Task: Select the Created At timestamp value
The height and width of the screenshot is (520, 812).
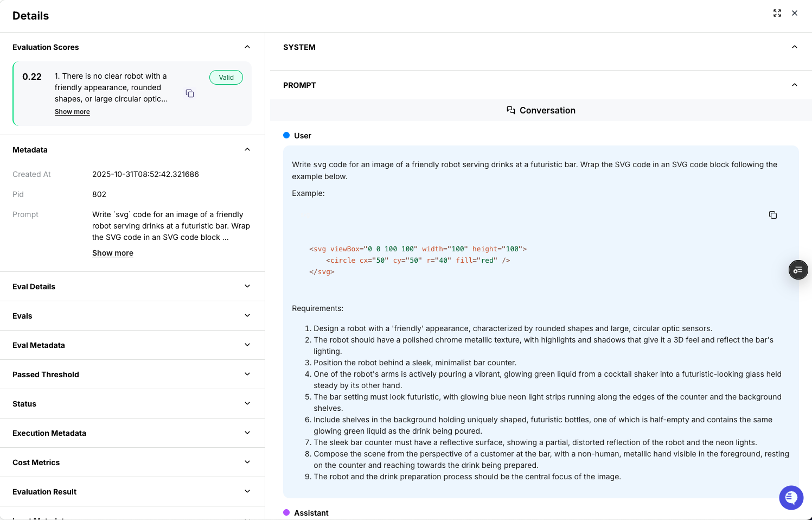Action: (x=145, y=174)
